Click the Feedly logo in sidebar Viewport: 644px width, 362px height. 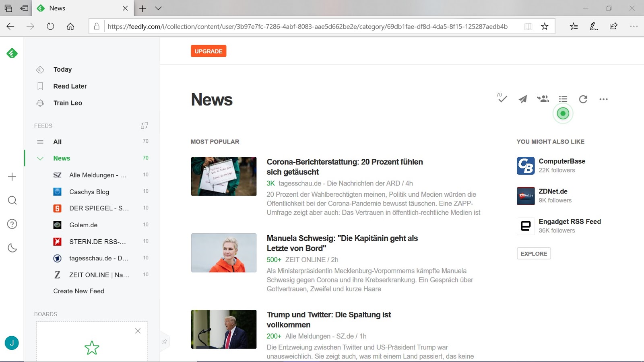point(12,53)
